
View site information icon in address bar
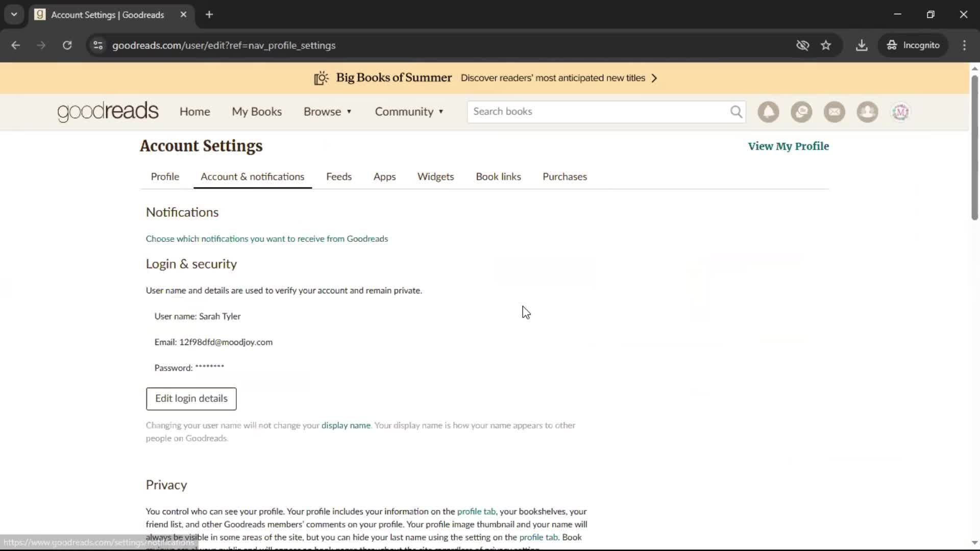tap(98, 45)
